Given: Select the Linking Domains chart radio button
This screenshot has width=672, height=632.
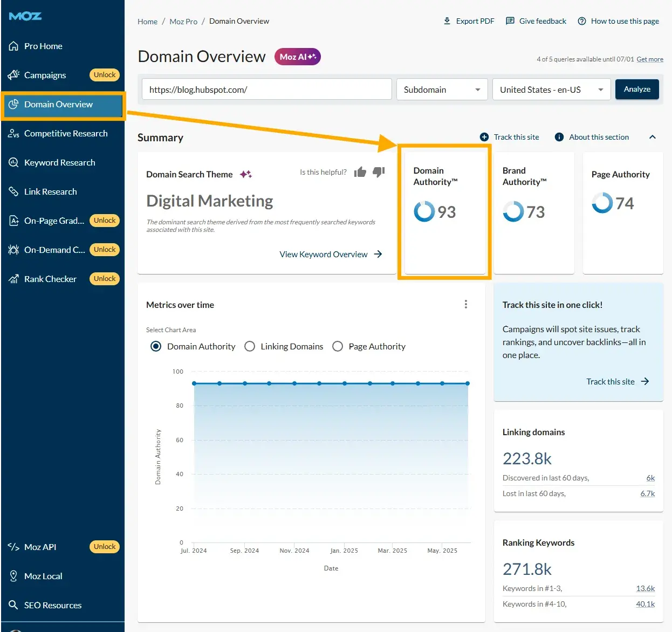Looking at the screenshot, I should pos(250,346).
